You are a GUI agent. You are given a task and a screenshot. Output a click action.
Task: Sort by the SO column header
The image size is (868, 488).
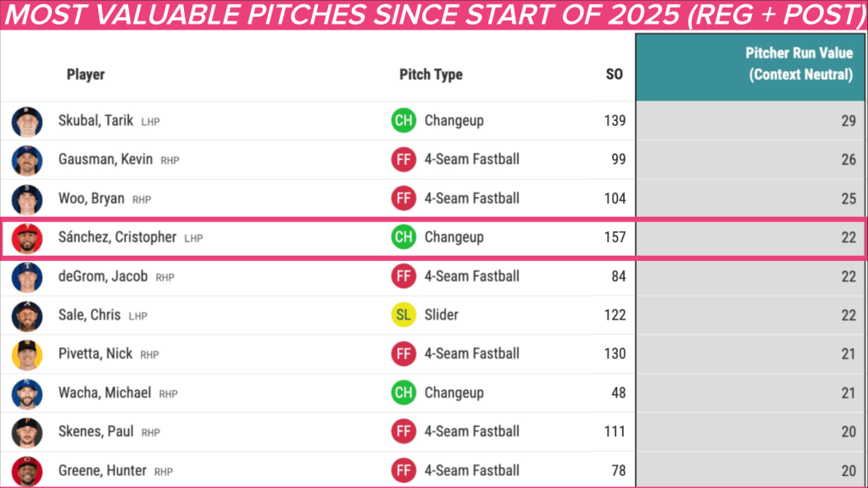tap(614, 75)
